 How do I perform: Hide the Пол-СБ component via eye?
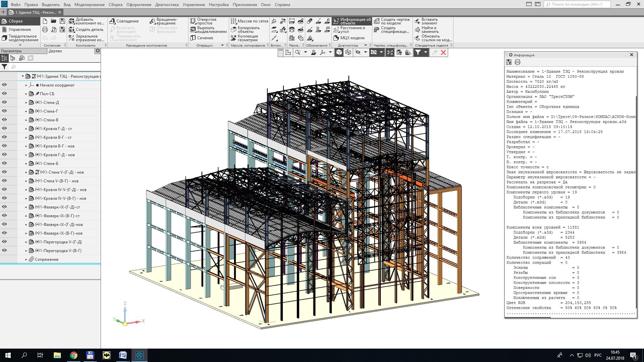4,94
